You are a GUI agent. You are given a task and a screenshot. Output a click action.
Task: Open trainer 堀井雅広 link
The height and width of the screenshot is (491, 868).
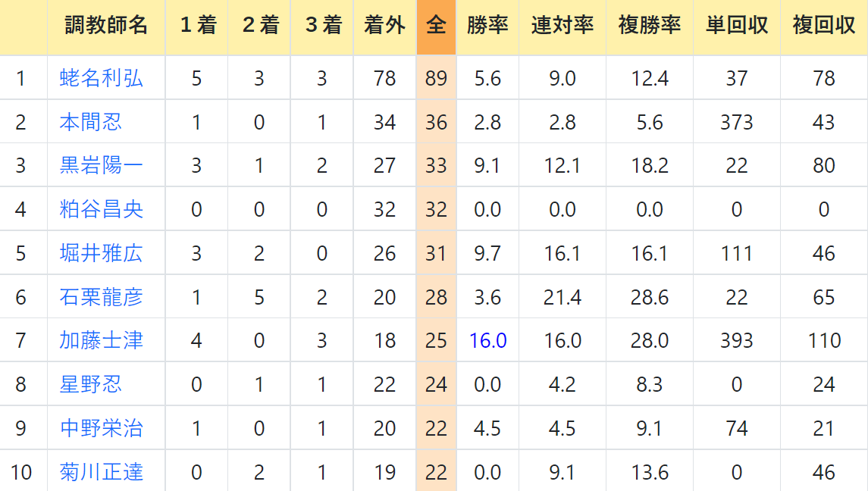102,253
